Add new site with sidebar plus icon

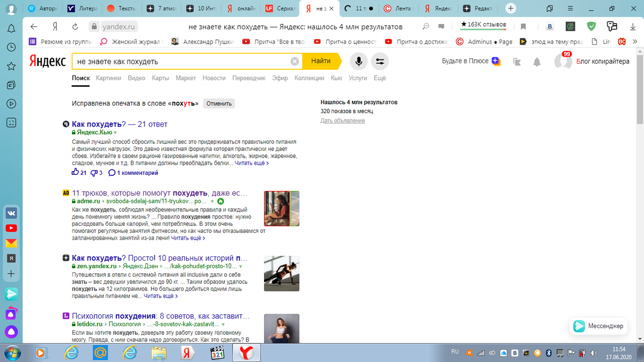pos(11,274)
